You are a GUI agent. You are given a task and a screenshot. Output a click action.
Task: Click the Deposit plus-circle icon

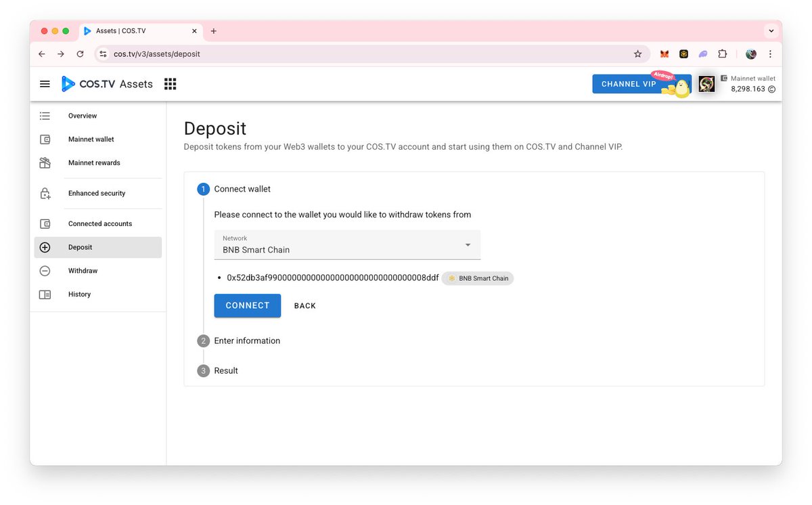45,248
